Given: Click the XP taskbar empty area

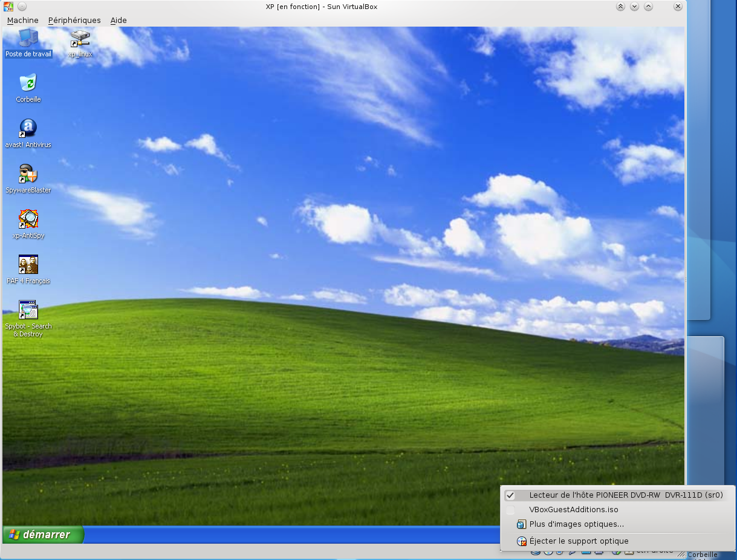Looking at the screenshot, I should [x=290, y=535].
